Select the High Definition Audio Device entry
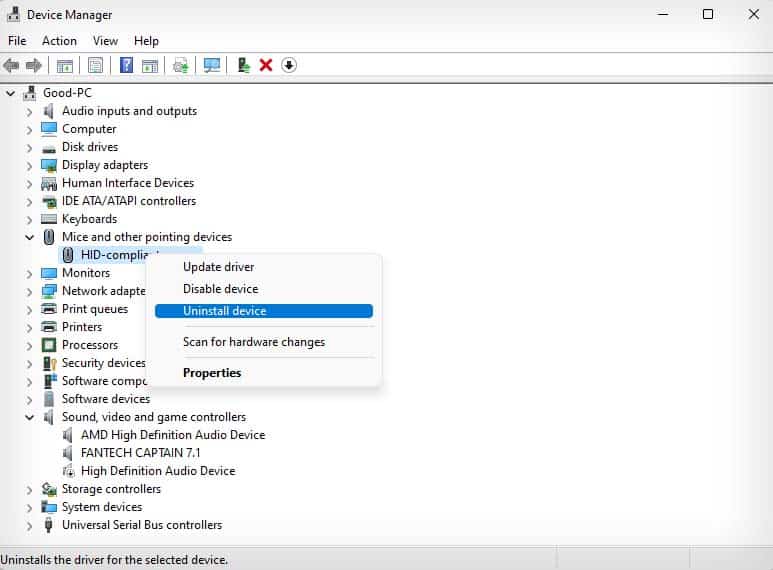 coord(158,471)
